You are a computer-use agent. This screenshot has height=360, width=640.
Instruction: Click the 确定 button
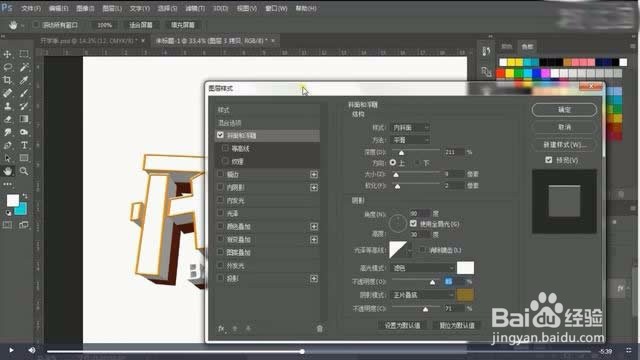(x=564, y=110)
